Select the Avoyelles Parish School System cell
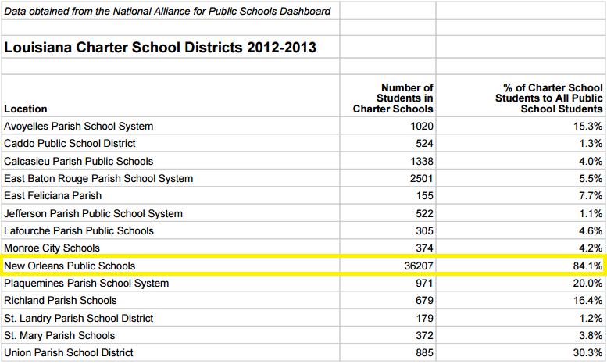The height and width of the screenshot is (364, 607). [79, 127]
